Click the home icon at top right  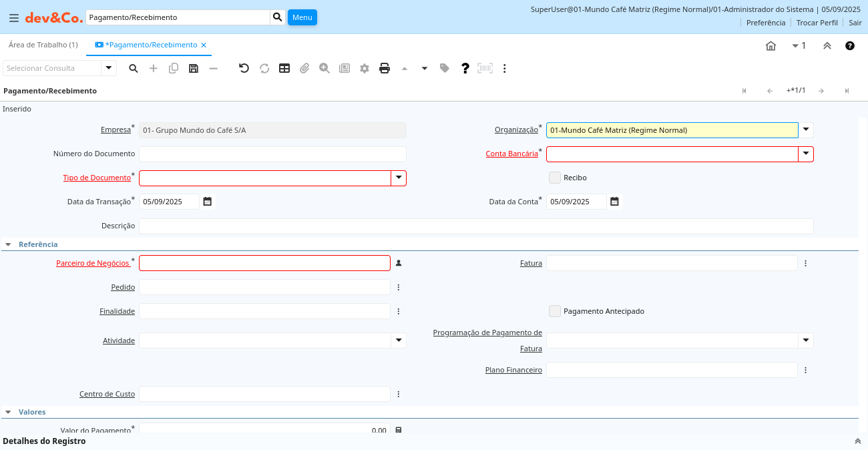[x=771, y=45]
